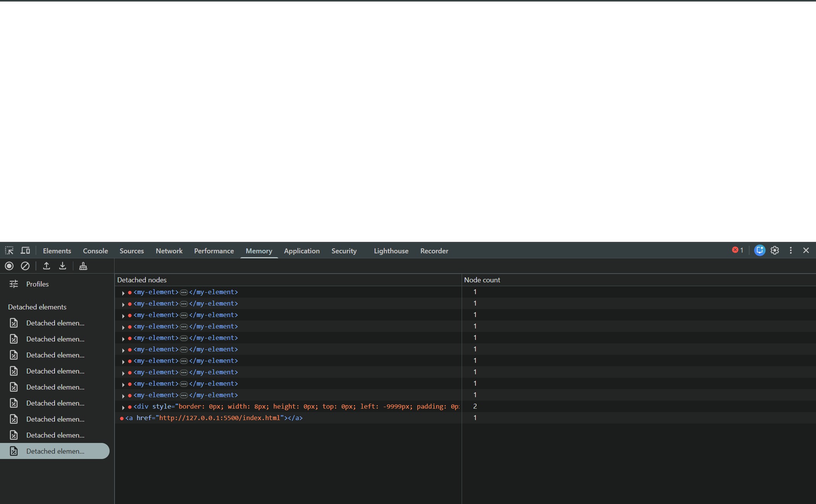816x504 pixels.
Task: Expand the first my-element detached node
Action: tap(123, 293)
